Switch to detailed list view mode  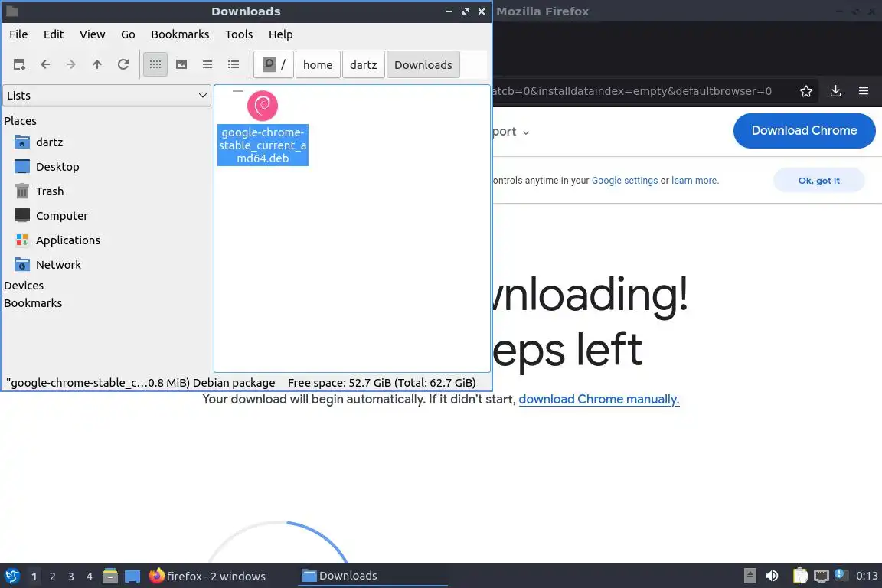[234, 65]
